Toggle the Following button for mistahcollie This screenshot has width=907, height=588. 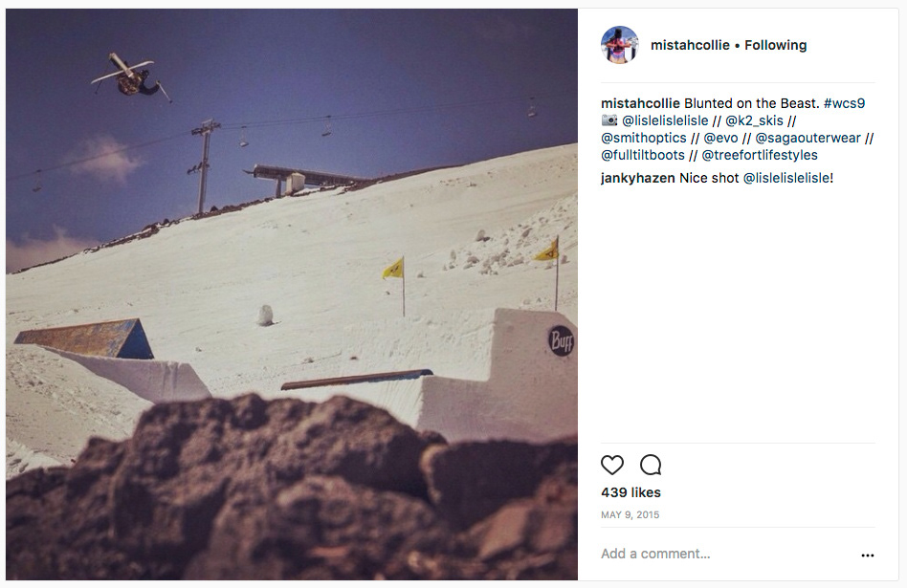point(775,45)
